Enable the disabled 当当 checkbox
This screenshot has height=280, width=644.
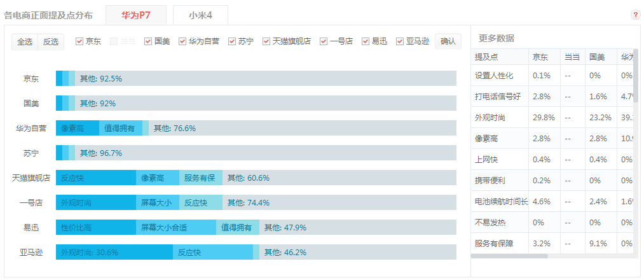pyautogui.click(x=114, y=41)
